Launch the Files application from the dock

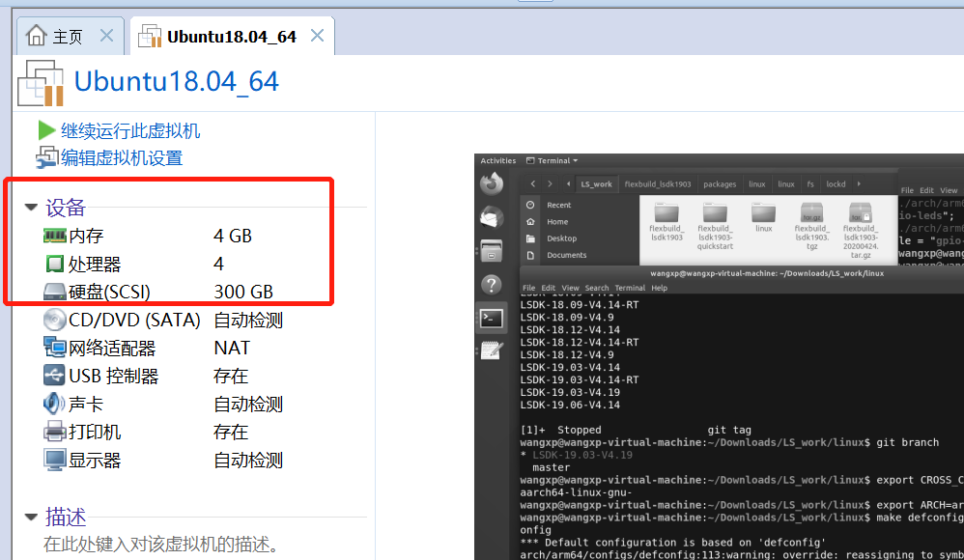493,251
